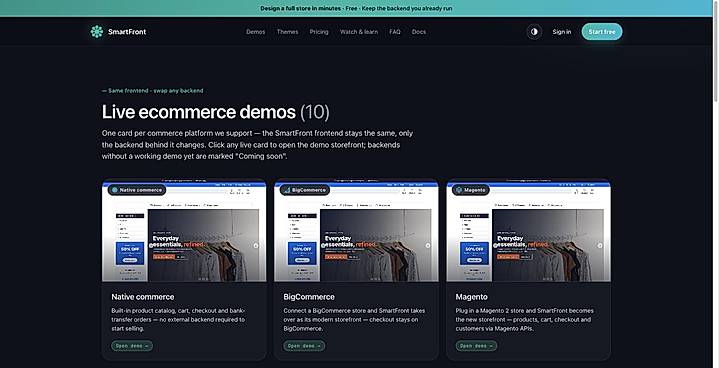
Task: Open the Magento demo button
Action: (x=476, y=346)
